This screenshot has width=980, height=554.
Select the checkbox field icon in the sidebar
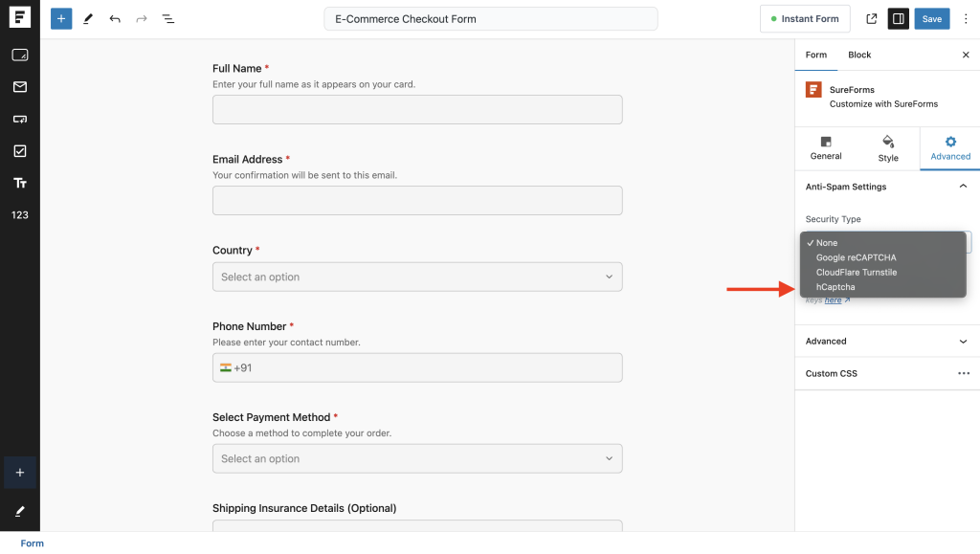[x=19, y=150]
